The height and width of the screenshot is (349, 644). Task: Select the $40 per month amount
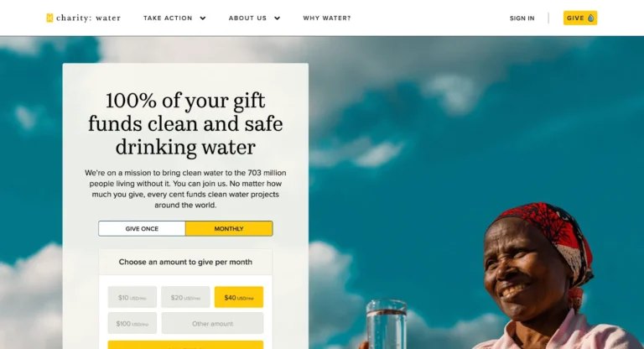(239, 297)
